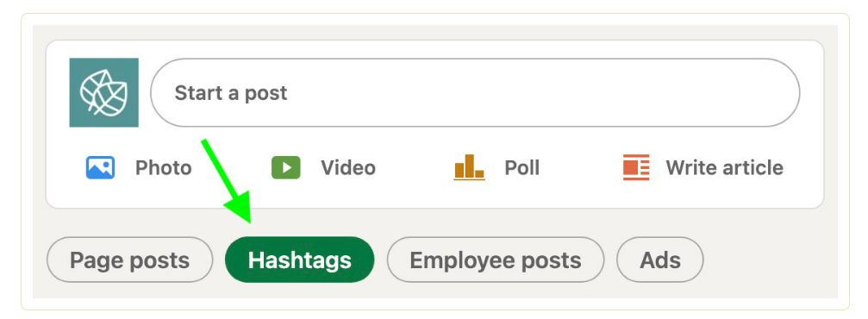Click the Write article text label

(x=725, y=168)
